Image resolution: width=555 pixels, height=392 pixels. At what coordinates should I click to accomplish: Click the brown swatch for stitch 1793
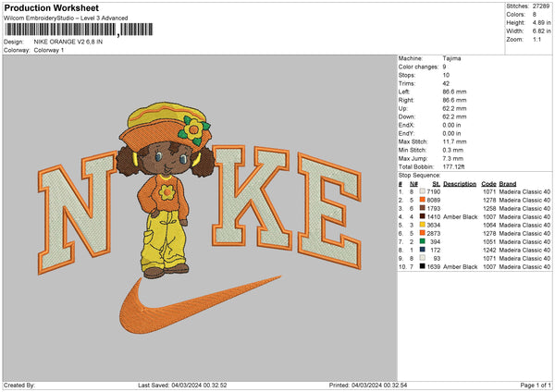pyautogui.click(x=423, y=208)
